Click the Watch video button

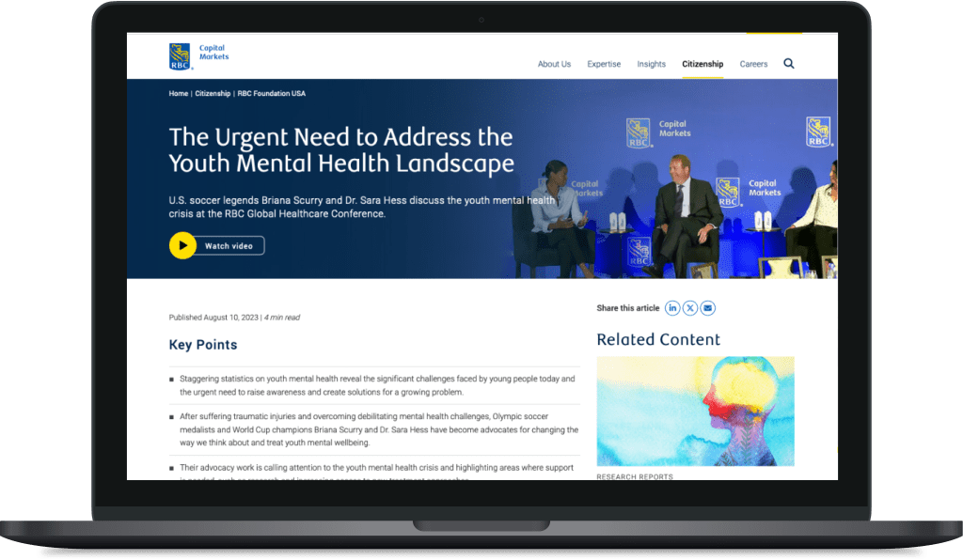pyautogui.click(x=217, y=246)
